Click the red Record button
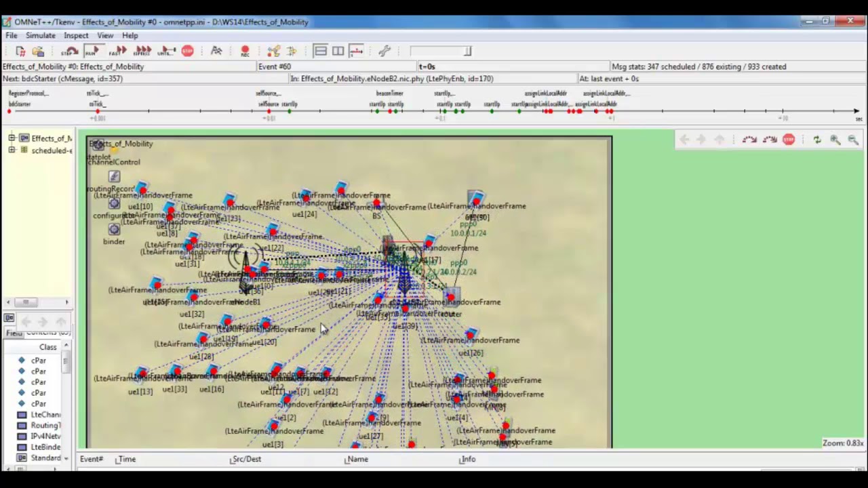 tap(245, 52)
